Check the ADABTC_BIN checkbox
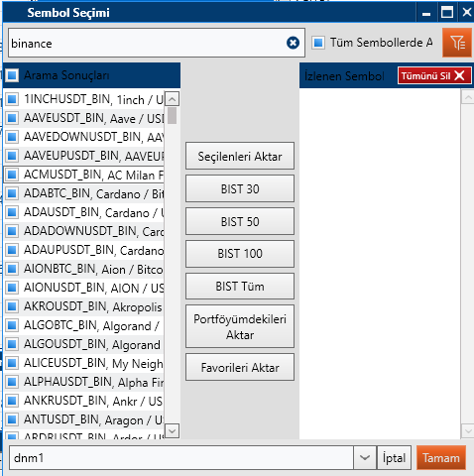The height and width of the screenshot is (476, 474). click(12, 193)
